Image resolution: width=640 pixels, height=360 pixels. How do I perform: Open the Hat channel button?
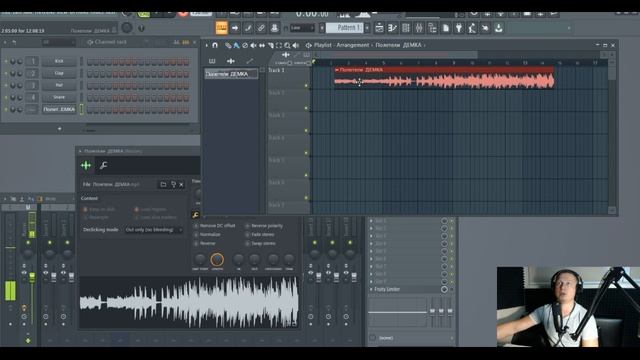(59, 85)
